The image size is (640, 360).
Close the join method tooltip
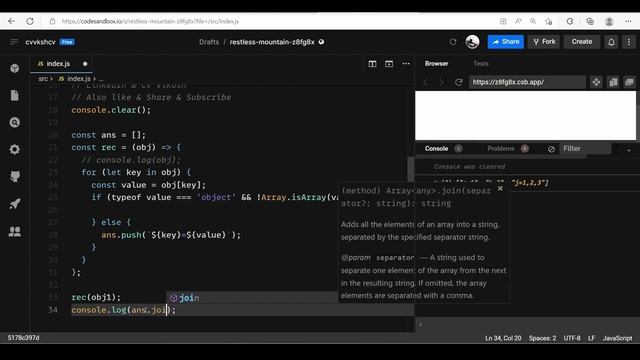[x=500, y=188]
